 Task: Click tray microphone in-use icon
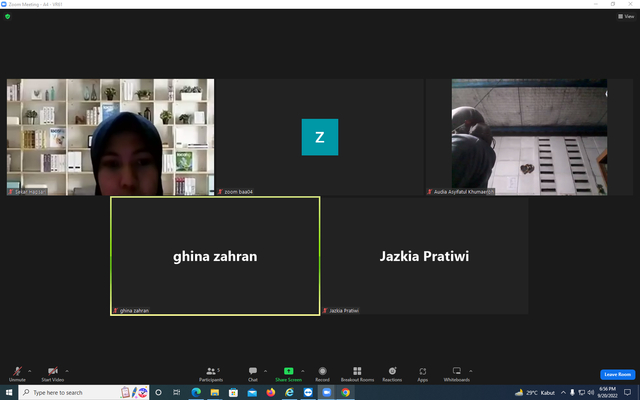point(572,393)
